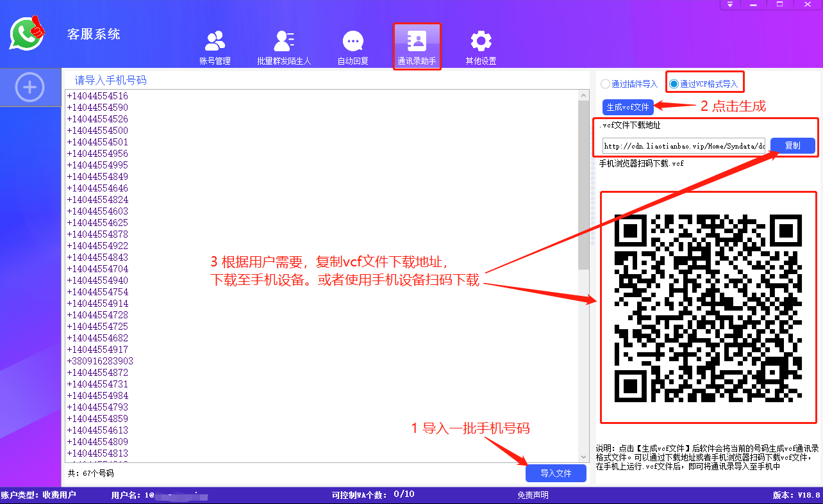Click the 版本：V18.8 version label
The width and height of the screenshot is (823, 504).
click(x=797, y=495)
